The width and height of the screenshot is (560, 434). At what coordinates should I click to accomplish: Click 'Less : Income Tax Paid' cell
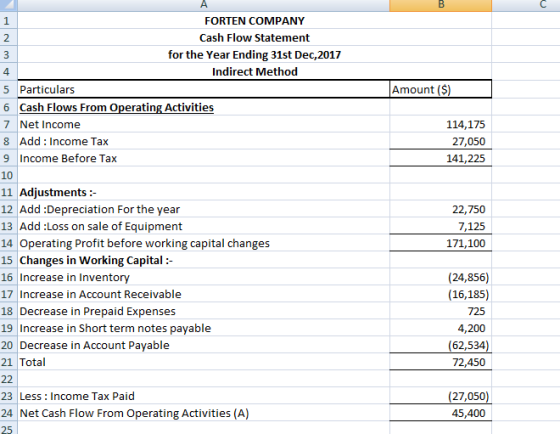click(204, 396)
